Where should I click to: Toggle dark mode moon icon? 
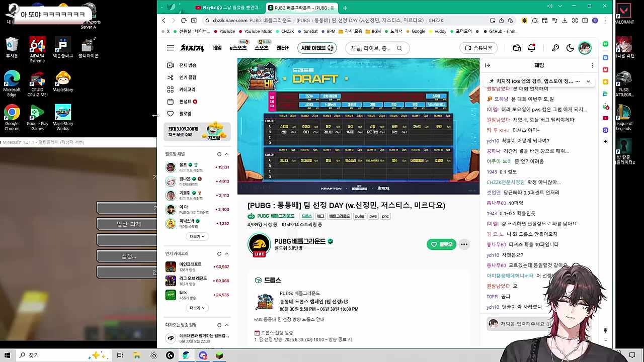[x=570, y=48]
